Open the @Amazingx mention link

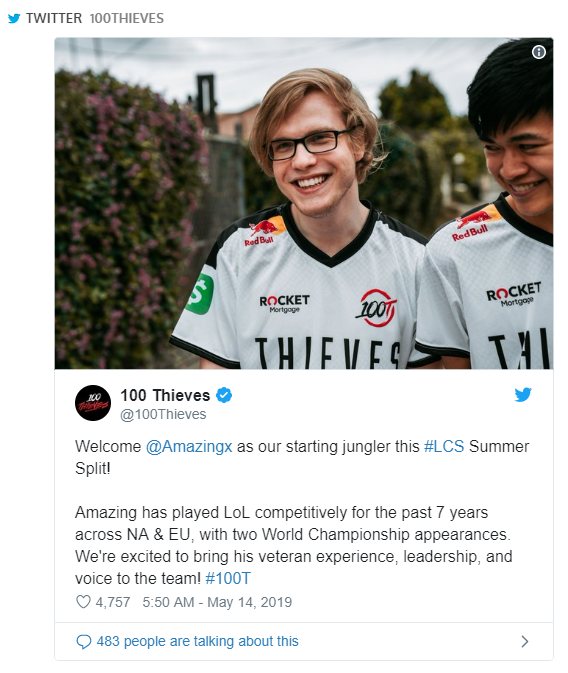coord(189,446)
